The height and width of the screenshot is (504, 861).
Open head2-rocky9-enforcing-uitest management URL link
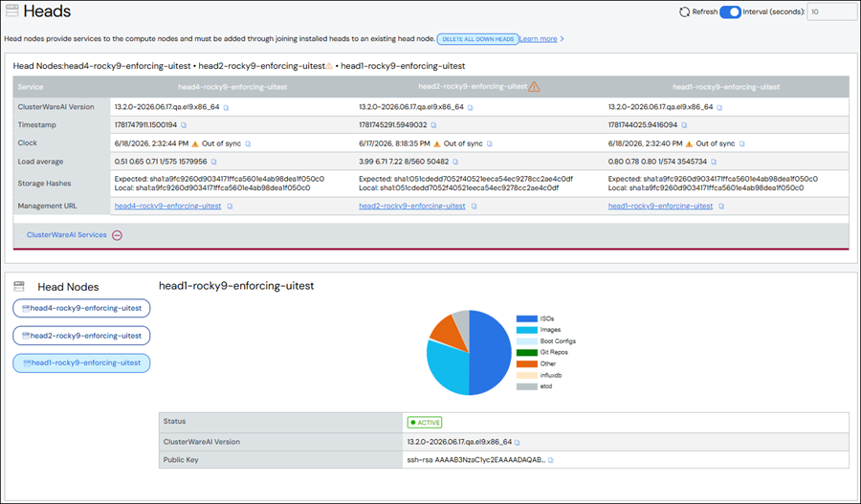point(411,206)
